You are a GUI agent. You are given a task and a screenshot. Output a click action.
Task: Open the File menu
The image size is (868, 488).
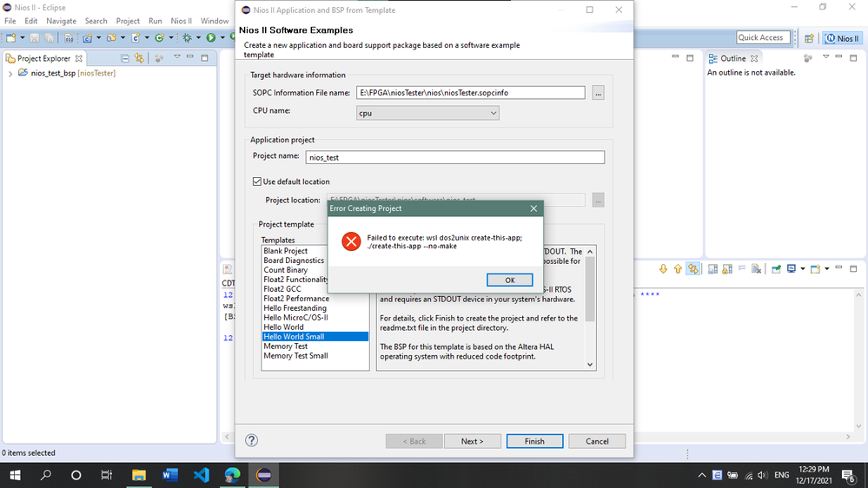click(10, 21)
